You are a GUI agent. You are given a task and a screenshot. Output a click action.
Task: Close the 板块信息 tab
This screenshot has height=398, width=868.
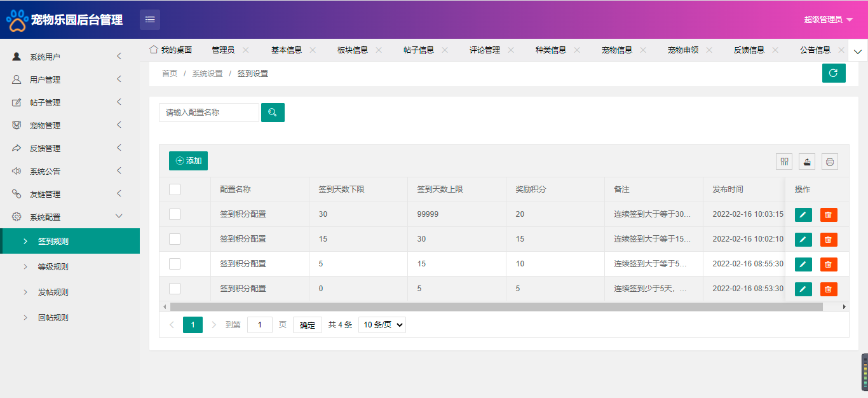[x=379, y=50]
